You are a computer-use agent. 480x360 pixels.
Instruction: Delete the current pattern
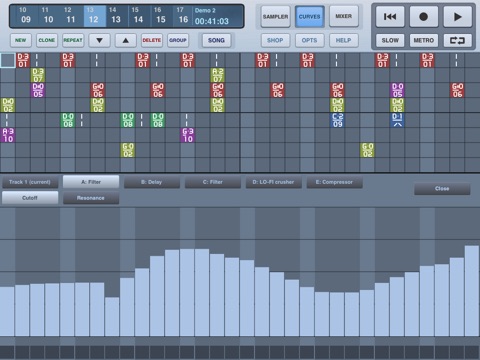(152, 40)
